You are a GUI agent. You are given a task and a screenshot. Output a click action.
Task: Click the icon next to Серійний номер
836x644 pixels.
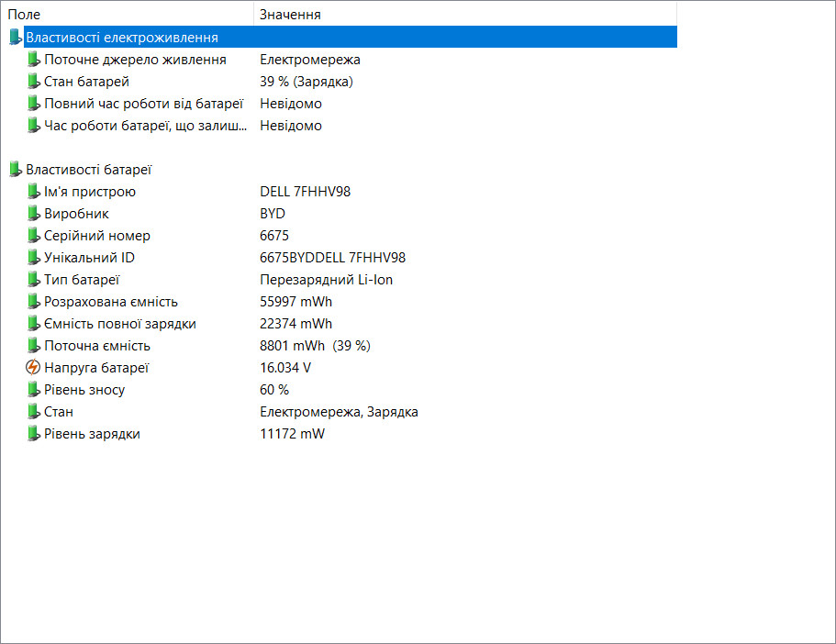[x=34, y=236]
